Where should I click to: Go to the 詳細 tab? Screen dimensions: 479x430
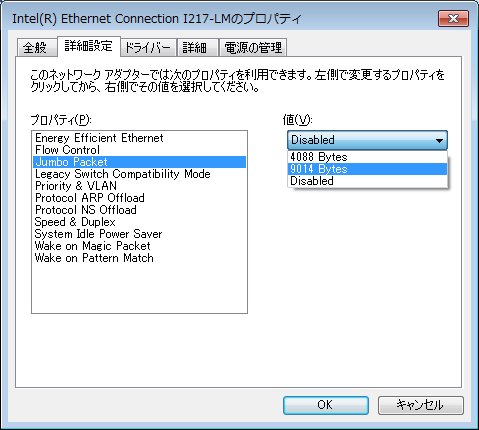198,47
